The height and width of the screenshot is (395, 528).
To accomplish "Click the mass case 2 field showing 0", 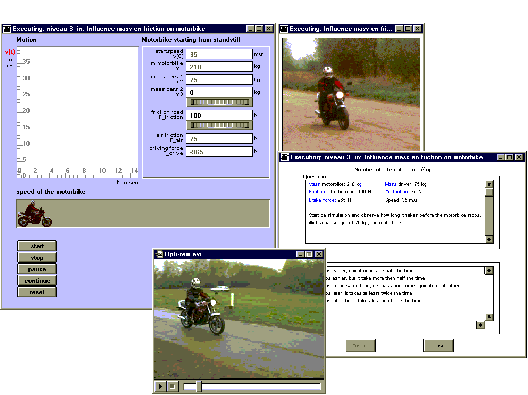I will point(219,92).
